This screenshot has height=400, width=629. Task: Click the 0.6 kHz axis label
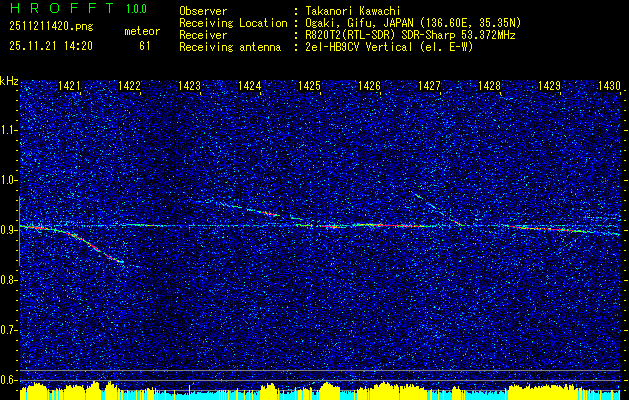click(x=9, y=380)
